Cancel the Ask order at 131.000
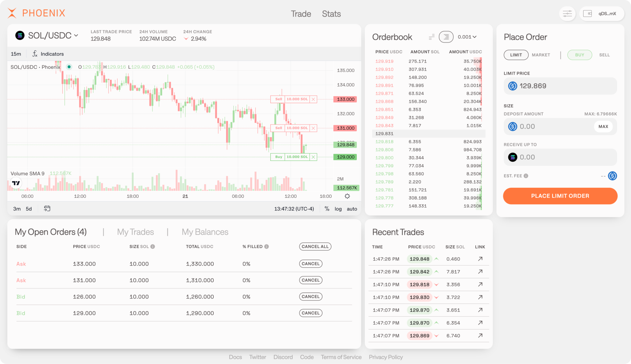This screenshot has height=364, width=631. (x=311, y=280)
